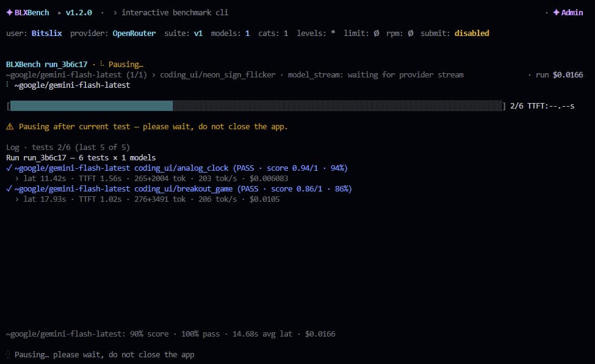Image resolution: width=595 pixels, height=364 pixels.
Task: Click the version text v1.2.0
Action: click(79, 13)
